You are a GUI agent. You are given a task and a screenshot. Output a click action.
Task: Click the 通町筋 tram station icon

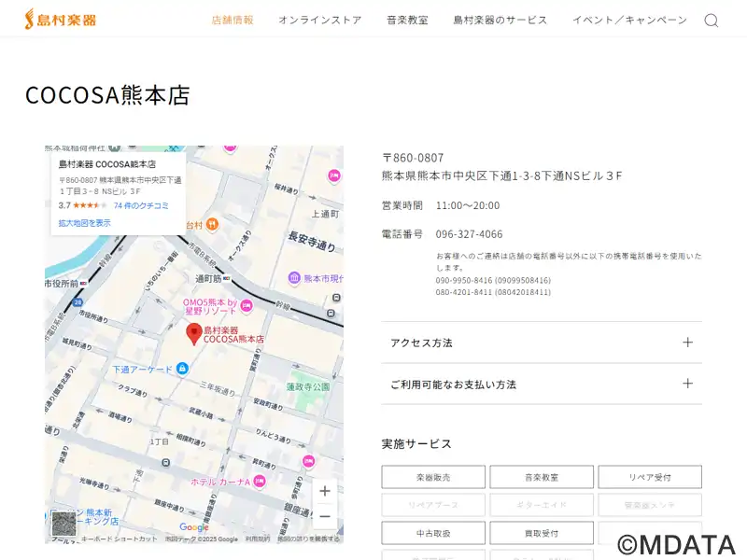[227, 278]
